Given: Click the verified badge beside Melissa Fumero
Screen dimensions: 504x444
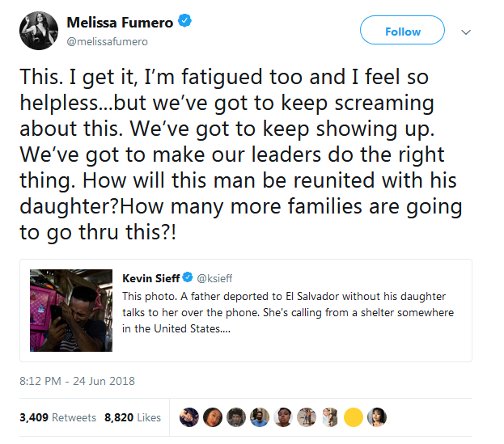Looking at the screenshot, I should (x=185, y=22).
